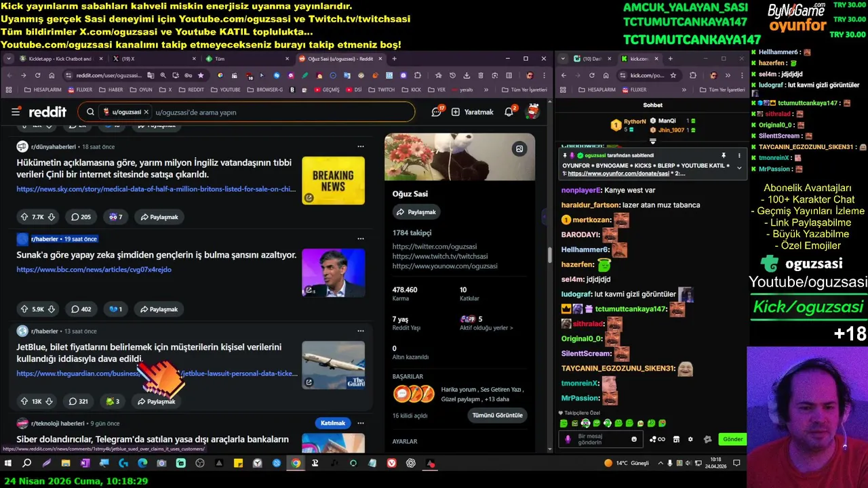This screenshot has height=488, width=868.
Task: Share the Sky News post with Paylaşmak
Action: (x=159, y=217)
